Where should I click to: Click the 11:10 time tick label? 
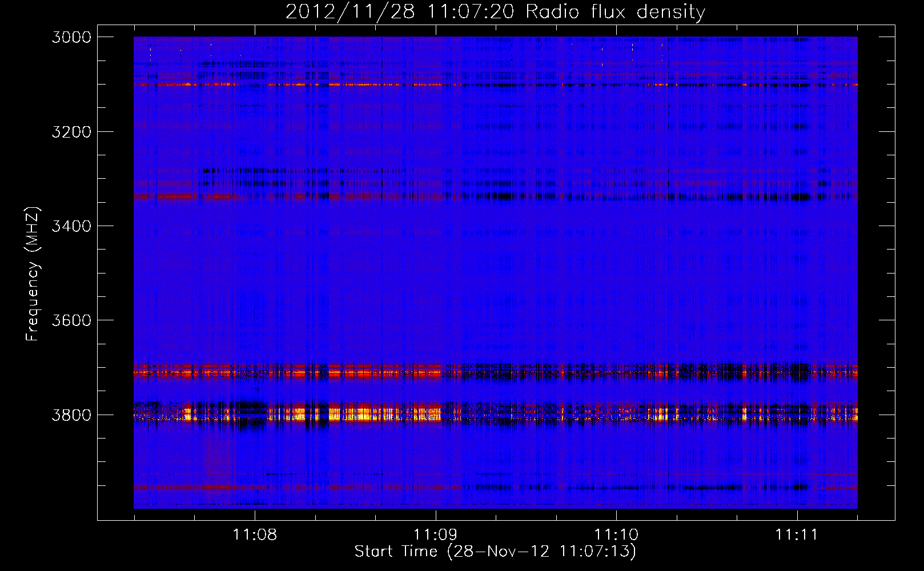[x=617, y=535]
